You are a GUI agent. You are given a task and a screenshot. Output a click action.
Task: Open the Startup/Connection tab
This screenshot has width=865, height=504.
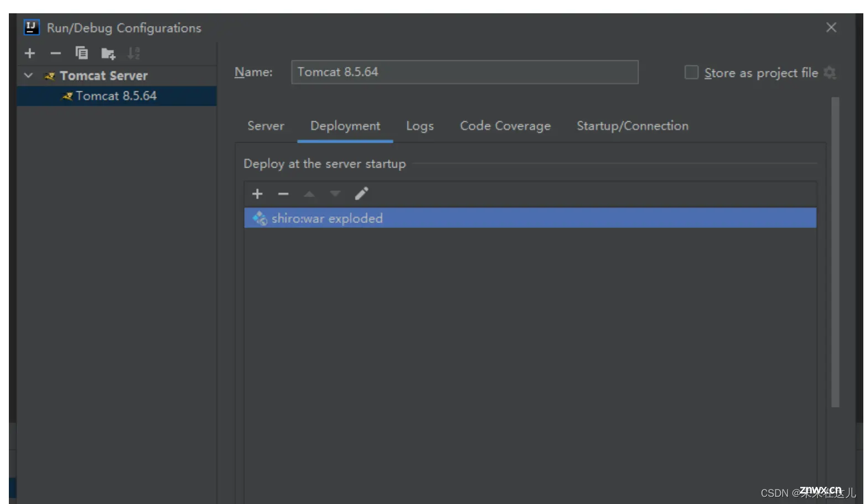pyautogui.click(x=633, y=126)
